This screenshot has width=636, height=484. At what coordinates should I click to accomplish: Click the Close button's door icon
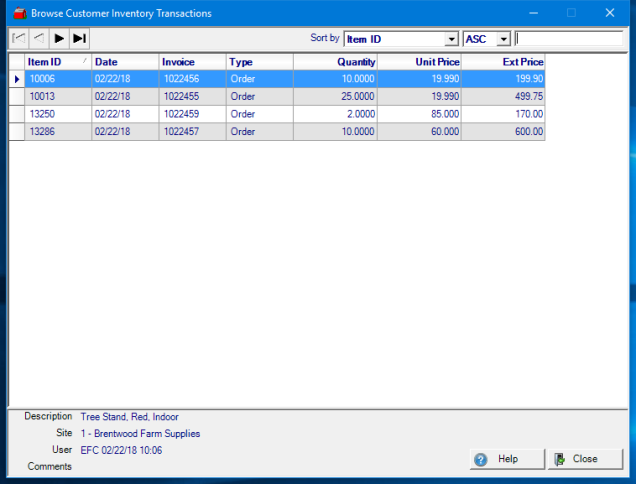click(x=560, y=459)
